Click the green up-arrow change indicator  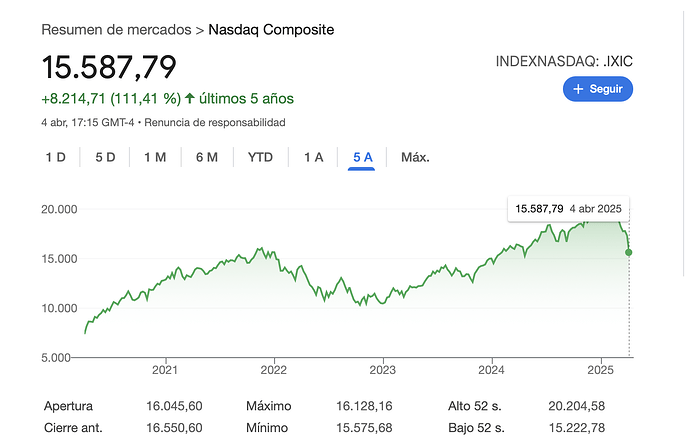(x=188, y=99)
